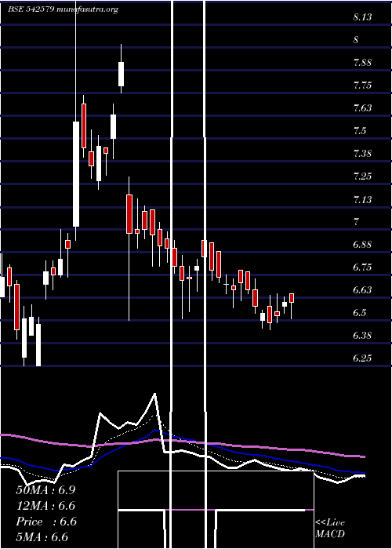Image resolution: width=392 pixels, height=549 pixels.
Task: Click the 7.75 price axis label
Action: point(362,85)
